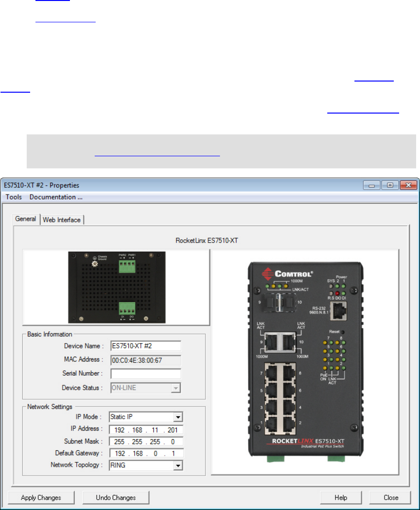
Task: Click the Device Name input field
Action: click(146, 346)
